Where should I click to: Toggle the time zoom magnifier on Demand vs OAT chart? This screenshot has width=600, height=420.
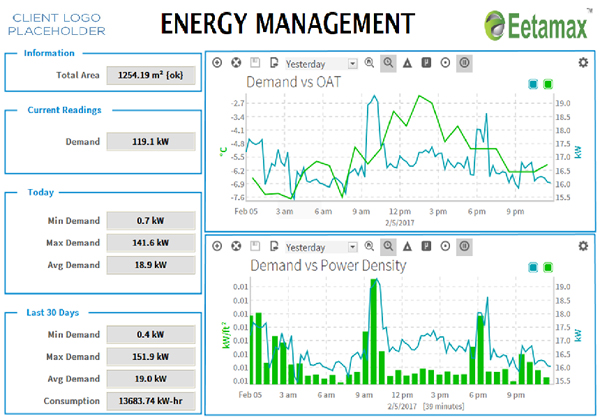[388, 63]
